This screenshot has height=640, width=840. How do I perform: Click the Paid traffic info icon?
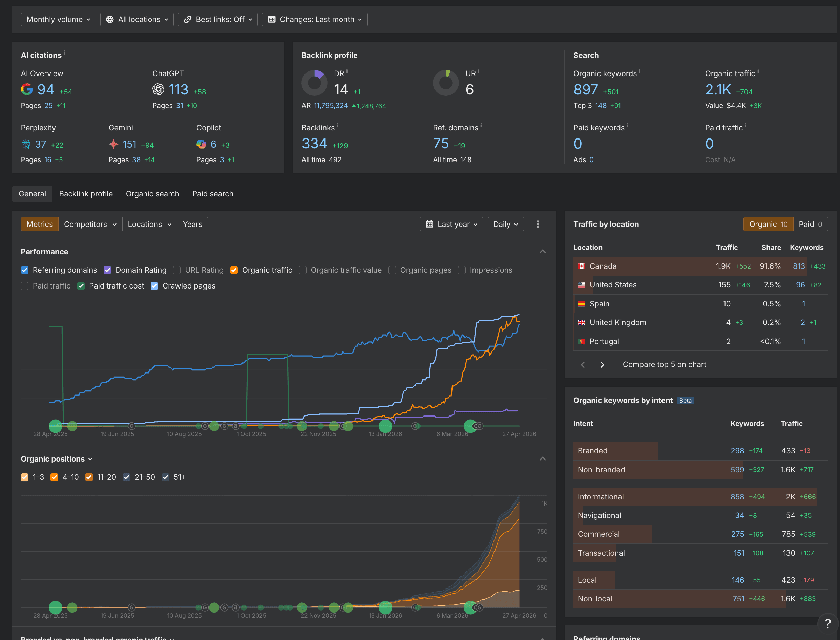pyautogui.click(x=745, y=125)
